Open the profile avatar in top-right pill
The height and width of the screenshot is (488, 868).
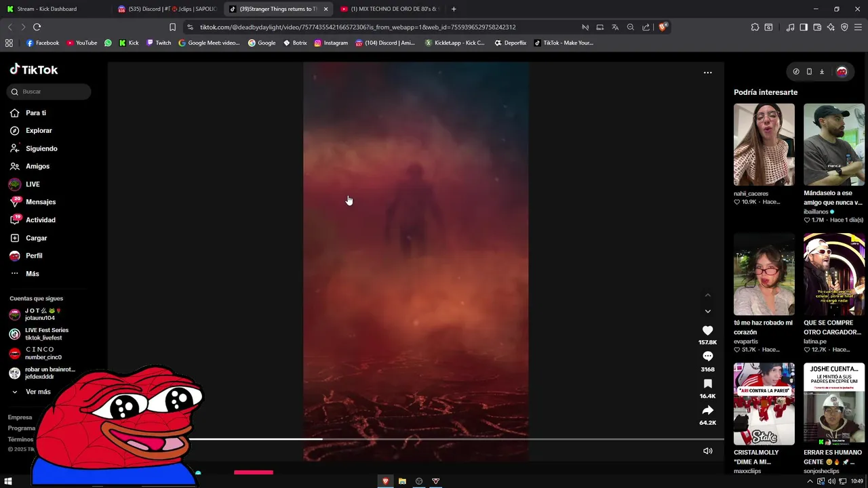tap(842, 72)
